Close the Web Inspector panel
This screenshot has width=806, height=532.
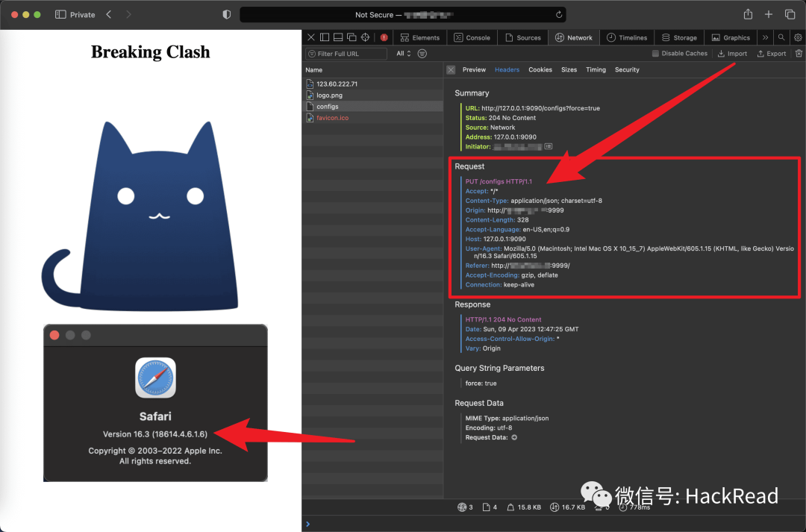pyautogui.click(x=311, y=37)
